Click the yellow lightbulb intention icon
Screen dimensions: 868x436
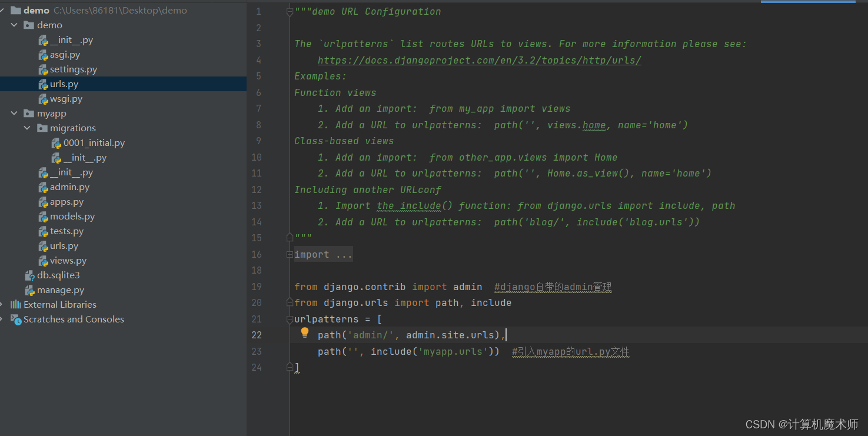(305, 333)
